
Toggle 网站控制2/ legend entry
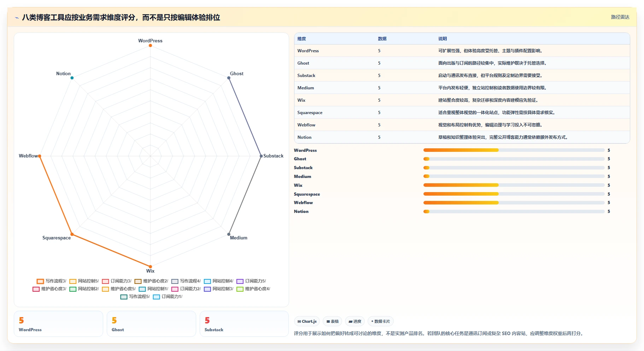click(x=84, y=289)
